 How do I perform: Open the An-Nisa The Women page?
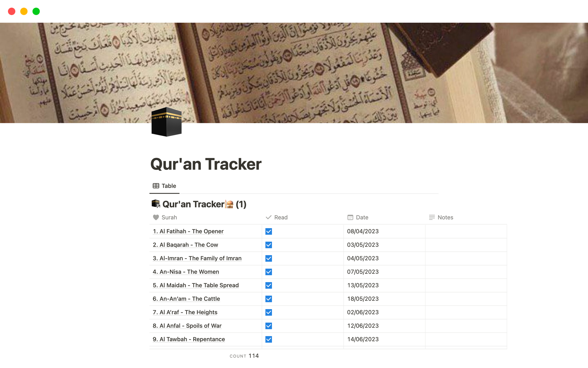[186, 272]
